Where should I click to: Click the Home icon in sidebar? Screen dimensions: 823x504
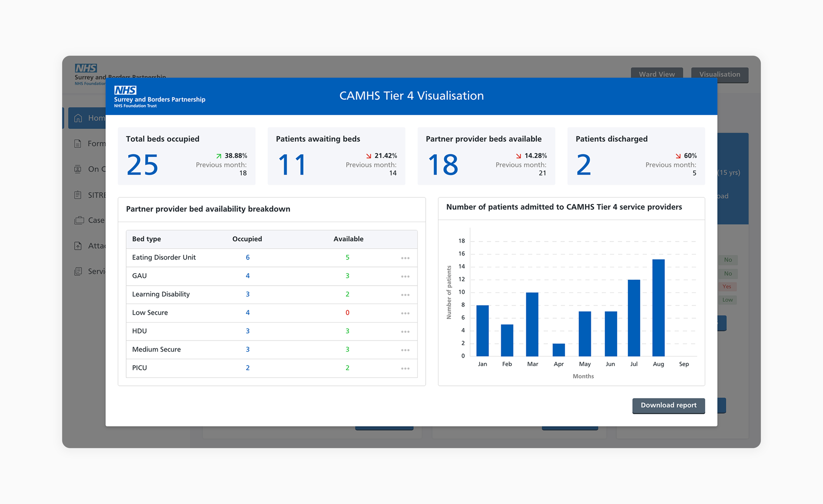point(78,118)
